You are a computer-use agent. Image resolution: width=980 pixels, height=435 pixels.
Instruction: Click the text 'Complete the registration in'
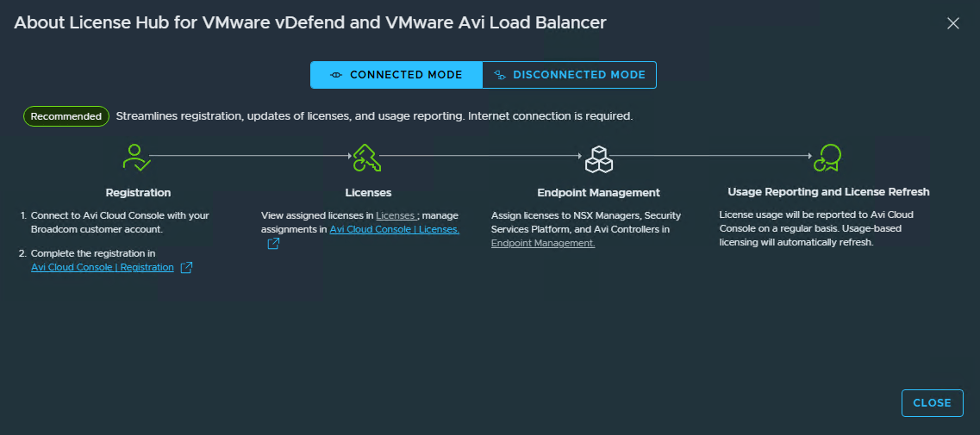92,254
